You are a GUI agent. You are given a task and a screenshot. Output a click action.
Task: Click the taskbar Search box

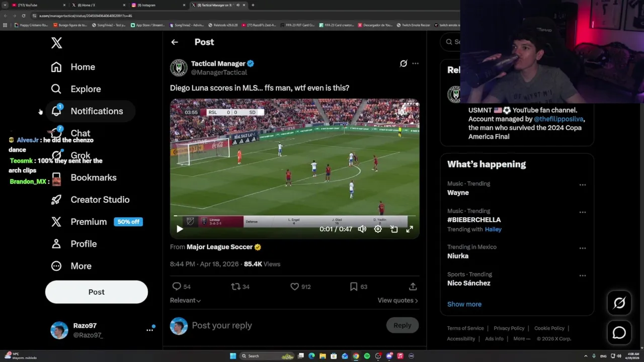(x=267, y=356)
